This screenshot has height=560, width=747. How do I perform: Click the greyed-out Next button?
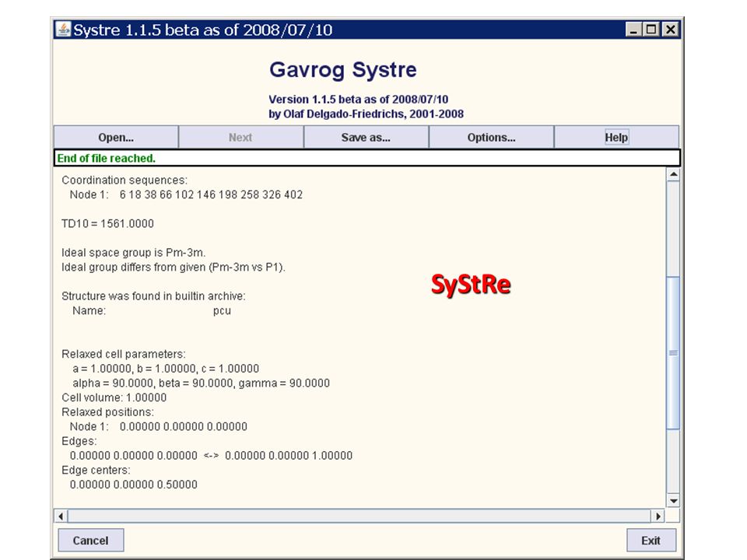(240, 138)
